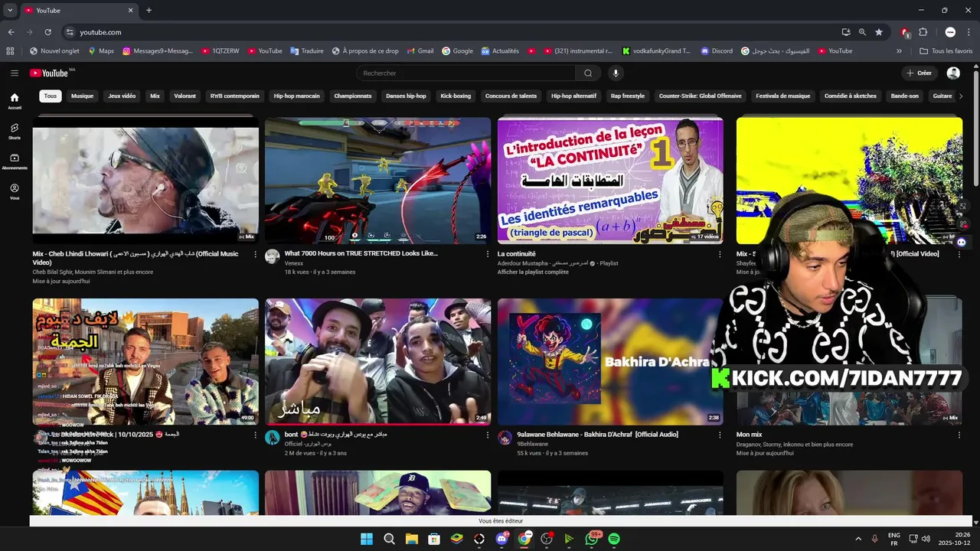Start voice search with the microphone
980x551 pixels.
[x=615, y=73]
